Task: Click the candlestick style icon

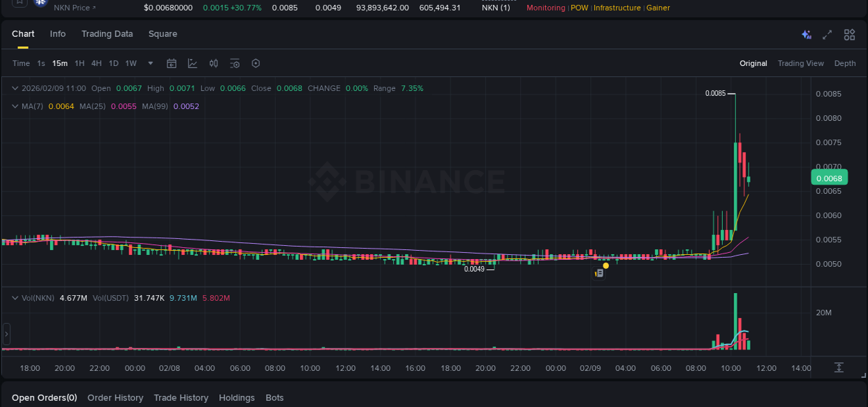Action: [213, 63]
